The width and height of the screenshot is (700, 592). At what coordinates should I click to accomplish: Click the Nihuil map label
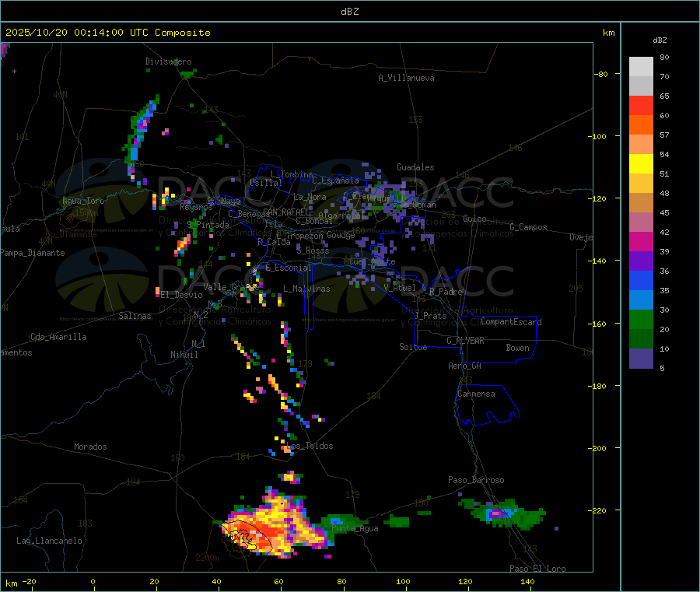[184, 355]
